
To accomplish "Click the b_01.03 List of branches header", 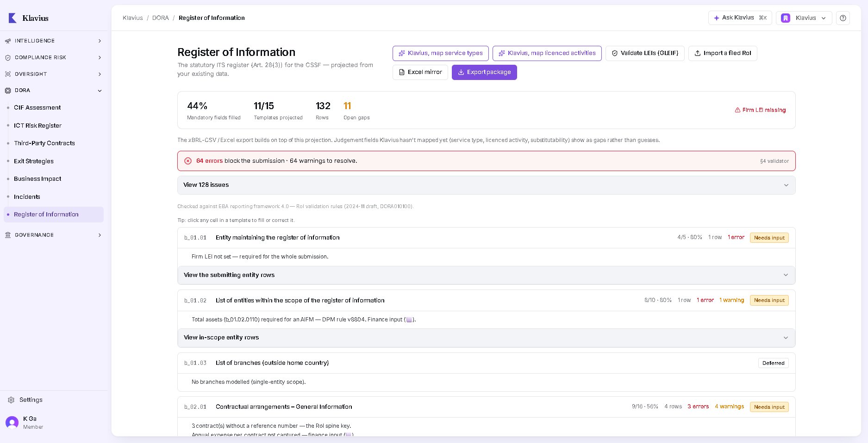I will tap(486, 363).
